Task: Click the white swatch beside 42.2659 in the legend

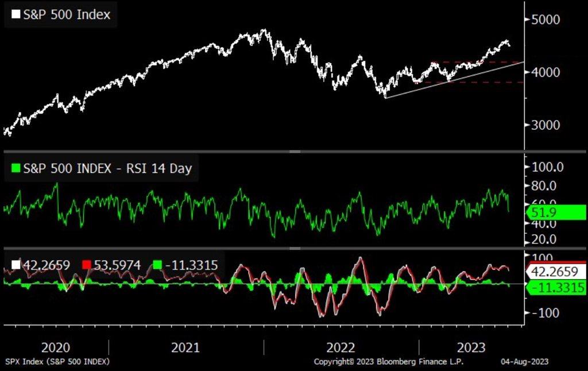Action: 16,265
